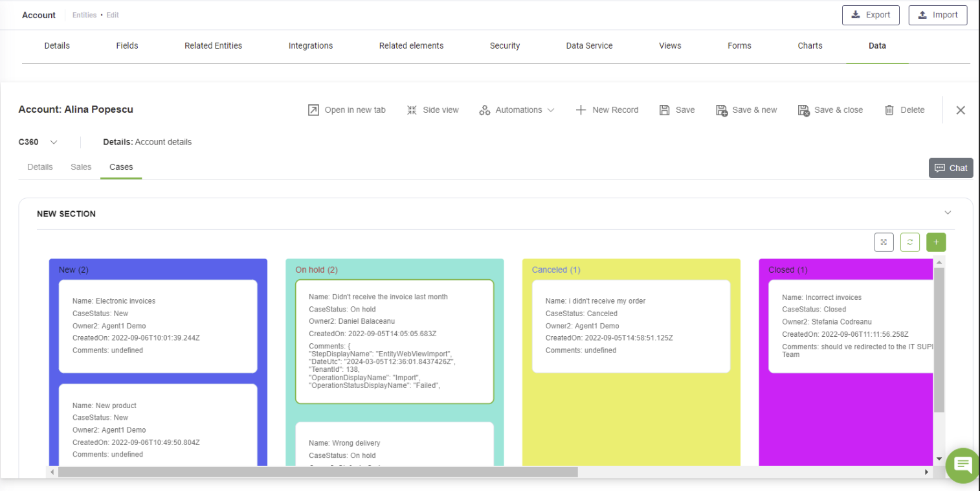Switch to Side view
Screen dimensions: 980x491
pyautogui.click(x=412, y=110)
